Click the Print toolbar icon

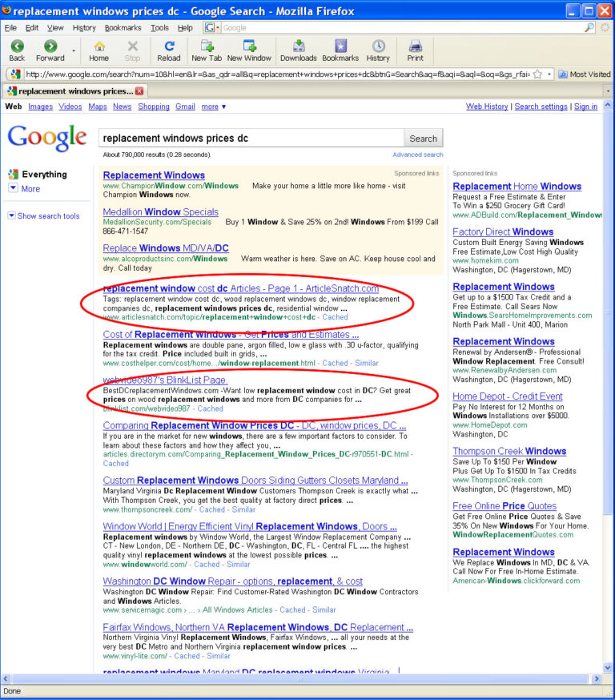point(415,46)
